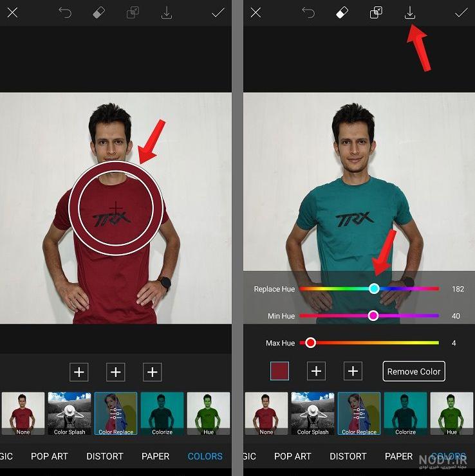Click the Max Hue slider handle

point(310,343)
